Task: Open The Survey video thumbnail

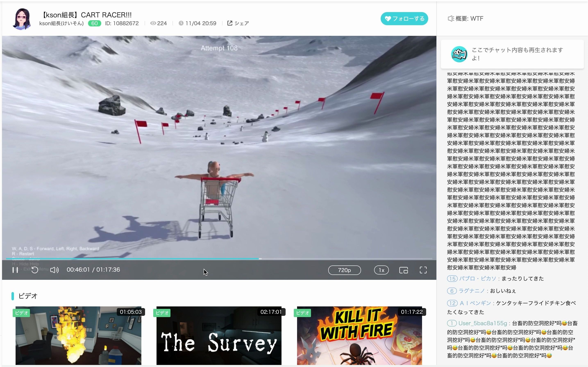Action: (x=219, y=335)
